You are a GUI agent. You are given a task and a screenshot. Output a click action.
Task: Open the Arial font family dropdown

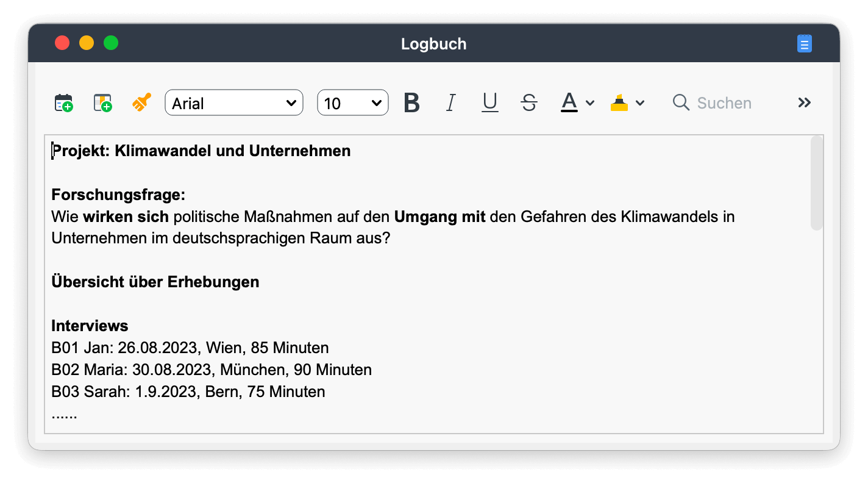(x=233, y=102)
